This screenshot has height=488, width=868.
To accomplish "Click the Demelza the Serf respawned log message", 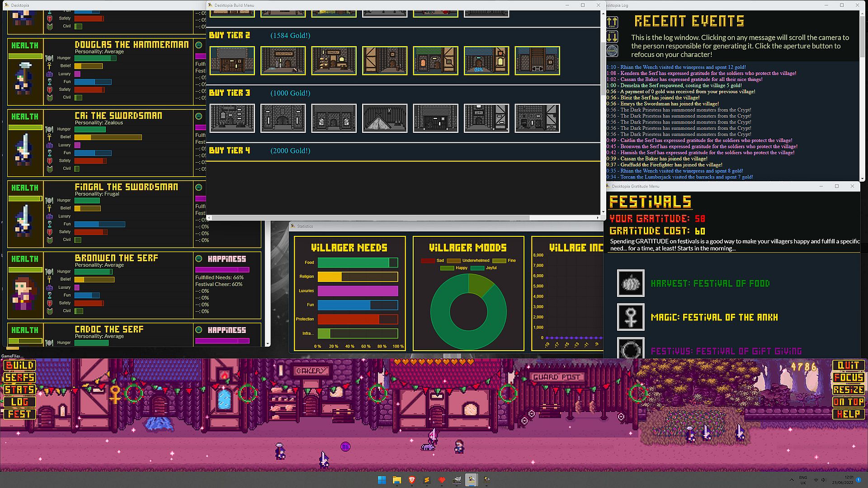I will click(674, 85).
